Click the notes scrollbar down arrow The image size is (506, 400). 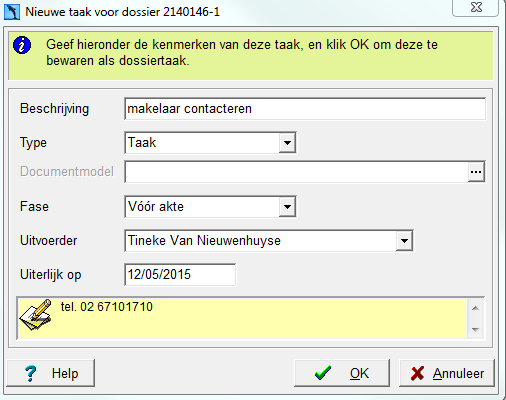(x=475, y=329)
